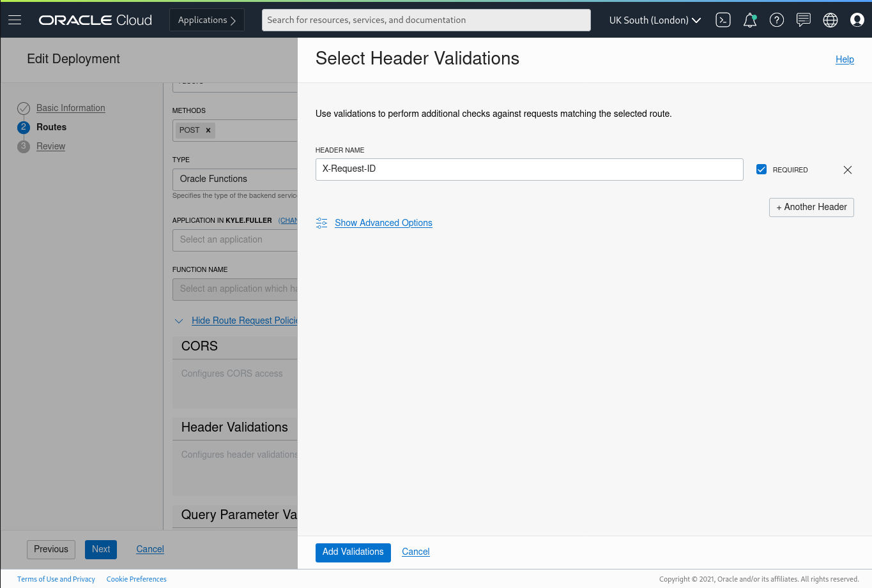Click the resources search field
The image size is (872, 588).
point(426,20)
